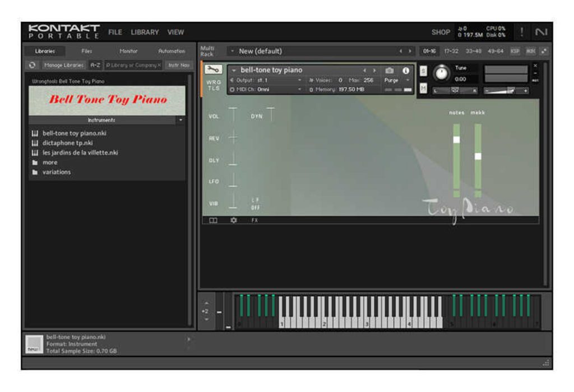The image size is (574, 392).
Task: Close the bell-tone toy piano instrument
Action: [535, 65]
